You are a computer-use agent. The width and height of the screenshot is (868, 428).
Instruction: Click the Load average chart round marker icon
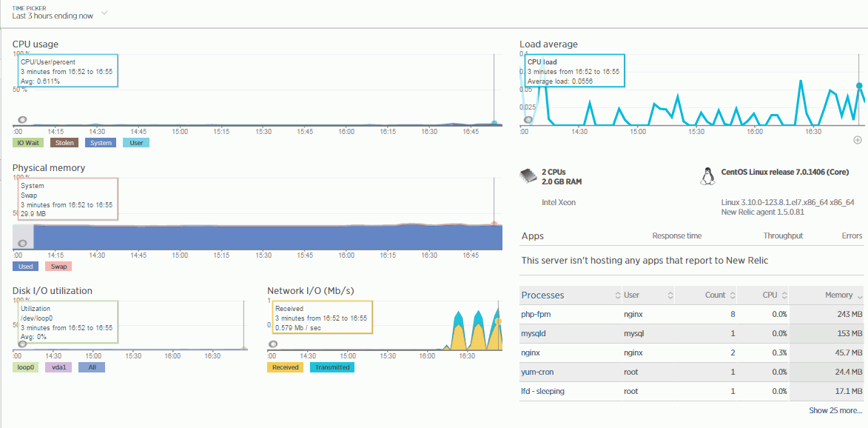528,120
